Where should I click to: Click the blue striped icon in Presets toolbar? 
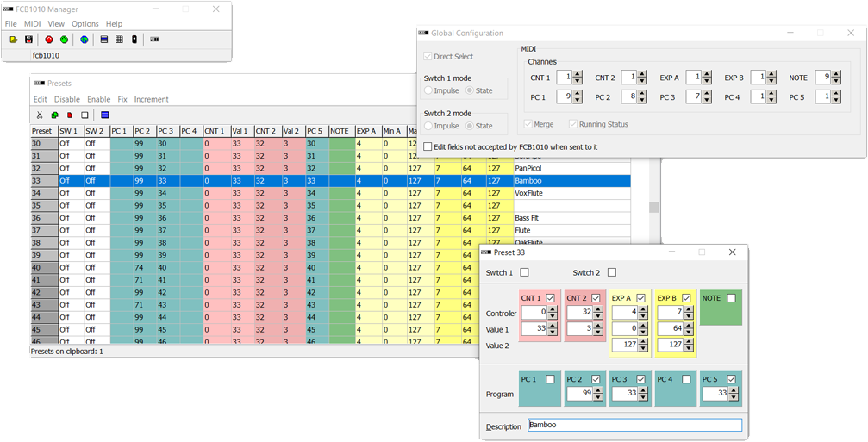pyautogui.click(x=104, y=115)
